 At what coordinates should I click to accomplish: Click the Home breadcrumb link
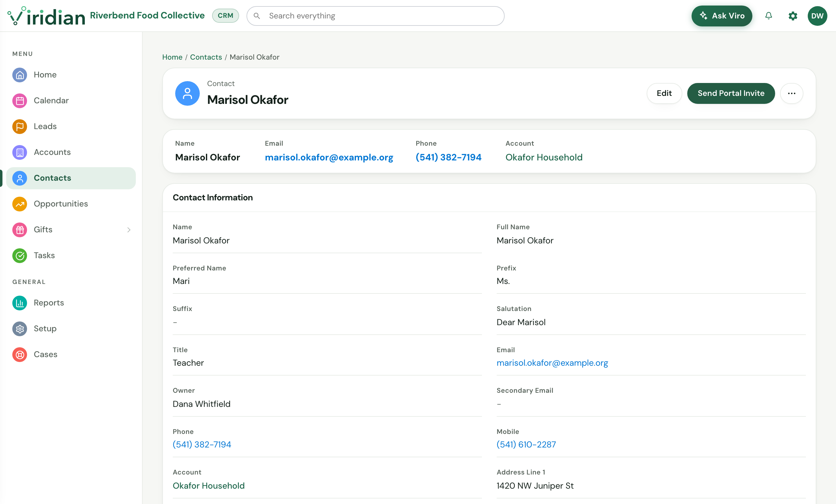(172, 57)
